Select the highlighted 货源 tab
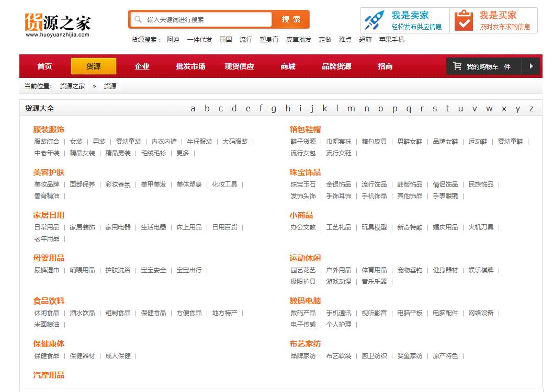The image size is (553, 392). (x=94, y=66)
